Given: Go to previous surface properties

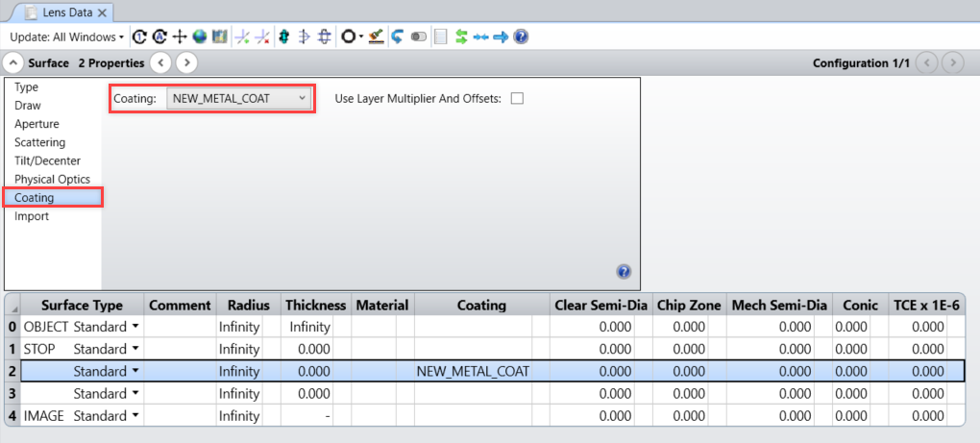Looking at the screenshot, I should click(x=160, y=63).
